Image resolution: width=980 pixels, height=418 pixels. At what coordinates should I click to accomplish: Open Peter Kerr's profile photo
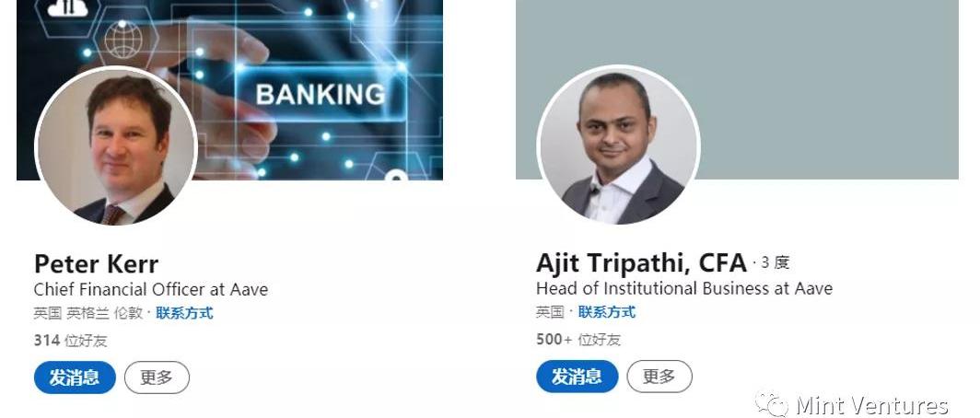click(116, 146)
